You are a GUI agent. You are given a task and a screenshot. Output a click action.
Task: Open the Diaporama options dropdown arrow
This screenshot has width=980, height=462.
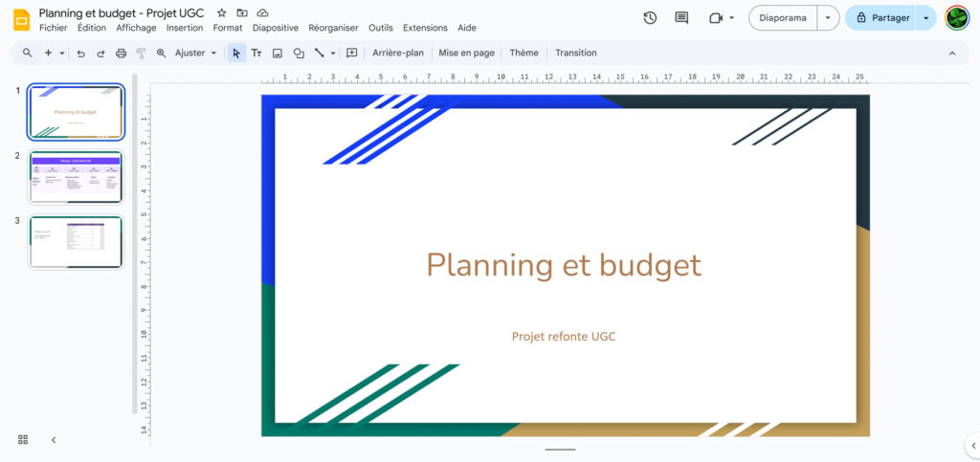[828, 18]
